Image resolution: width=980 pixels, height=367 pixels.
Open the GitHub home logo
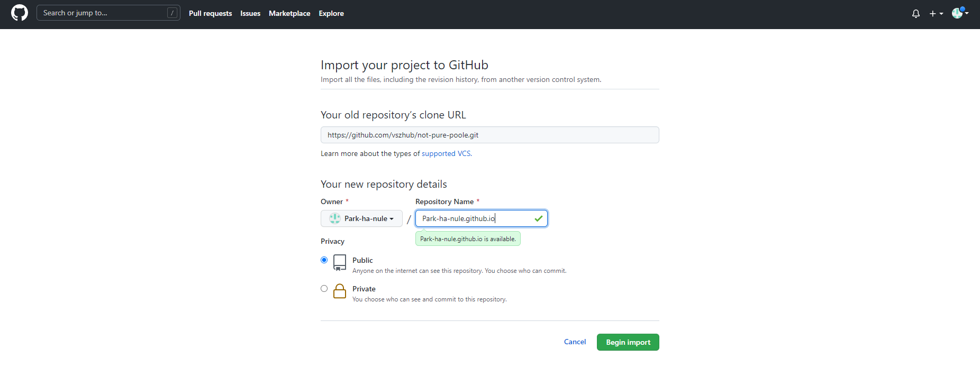click(x=20, y=13)
